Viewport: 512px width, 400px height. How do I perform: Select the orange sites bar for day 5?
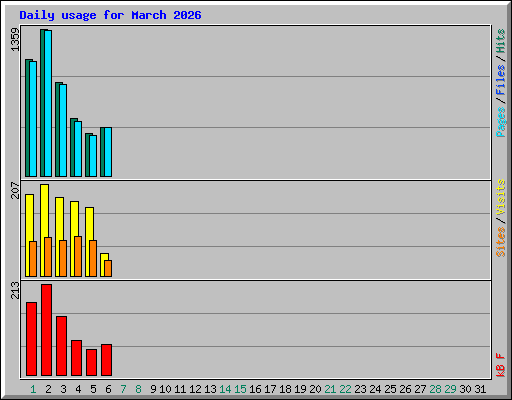93,258
